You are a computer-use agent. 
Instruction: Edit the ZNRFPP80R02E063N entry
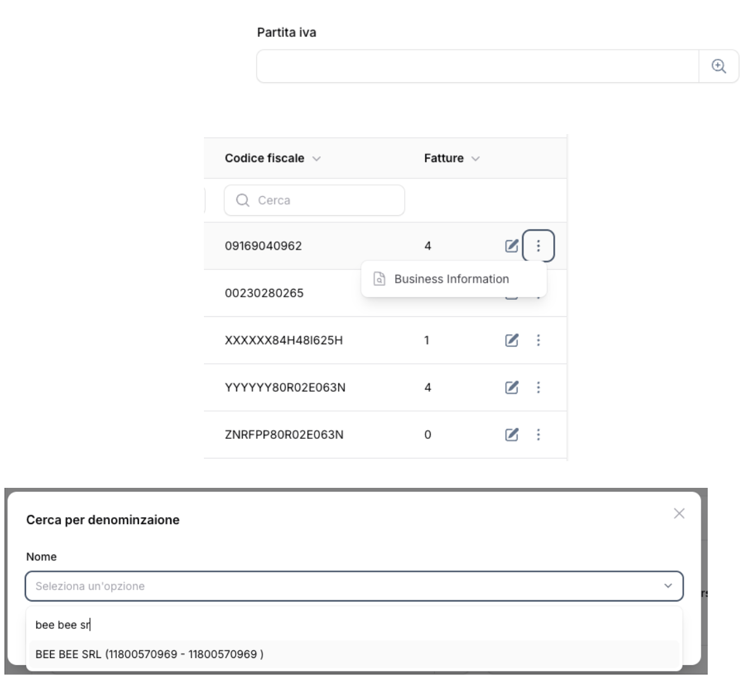tap(511, 434)
